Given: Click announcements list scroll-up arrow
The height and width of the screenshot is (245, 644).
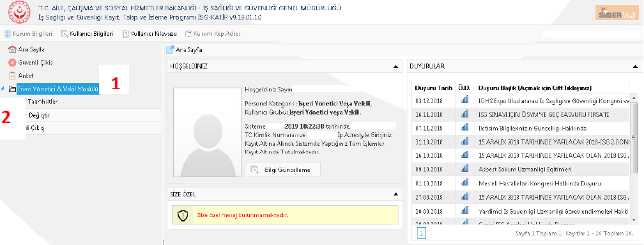Looking at the screenshot, I should click(x=634, y=98).
